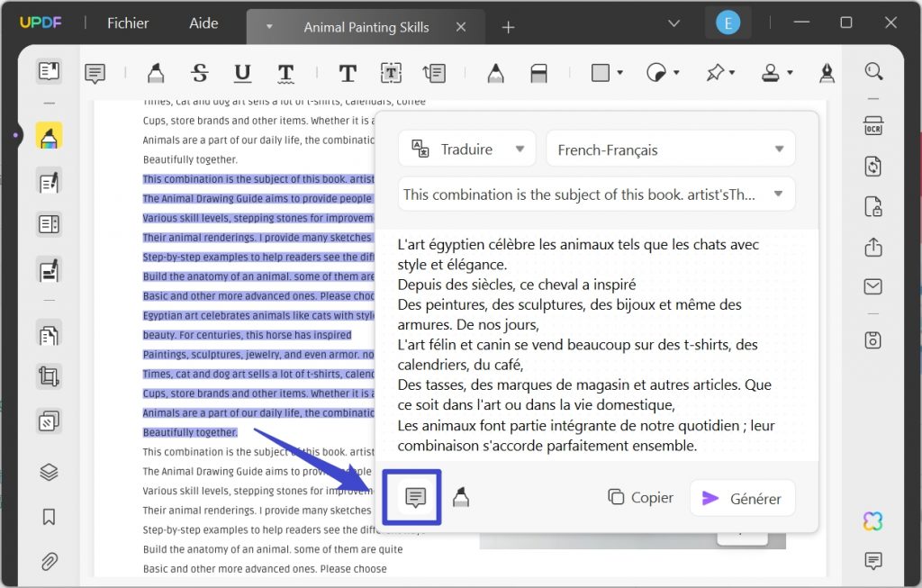Open the Aide menu

(203, 23)
